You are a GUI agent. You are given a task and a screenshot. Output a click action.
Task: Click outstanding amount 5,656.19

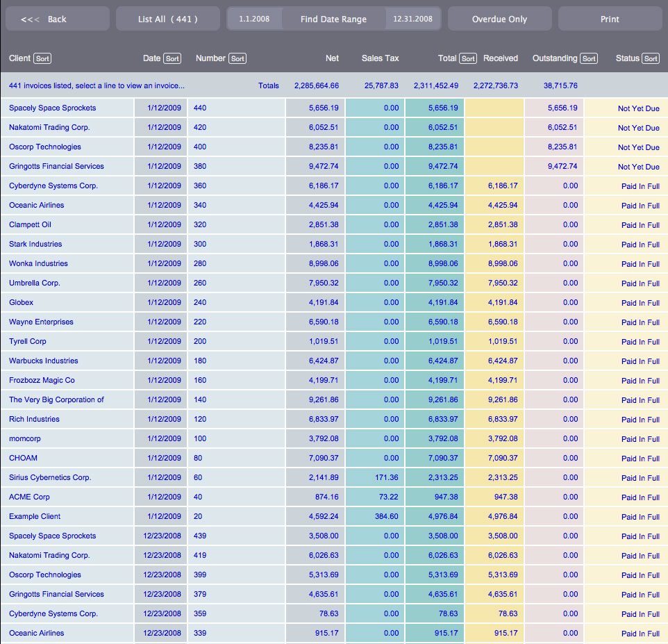(562, 108)
